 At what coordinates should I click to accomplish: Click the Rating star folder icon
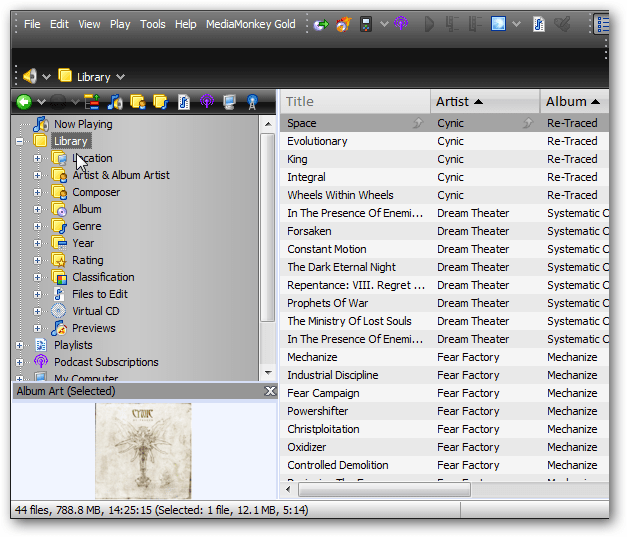[60, 260]
